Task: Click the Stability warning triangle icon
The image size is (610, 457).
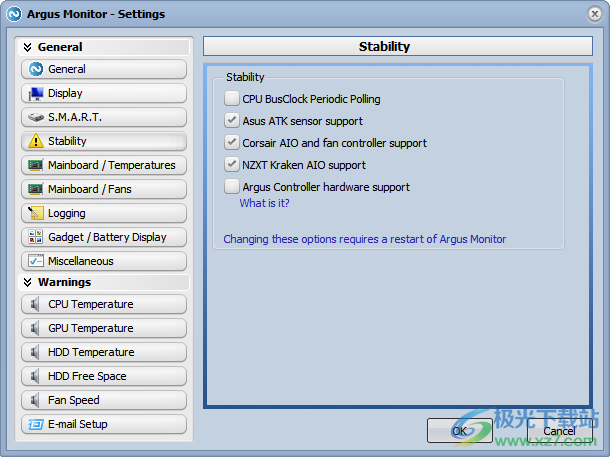Action: [36, 141]
